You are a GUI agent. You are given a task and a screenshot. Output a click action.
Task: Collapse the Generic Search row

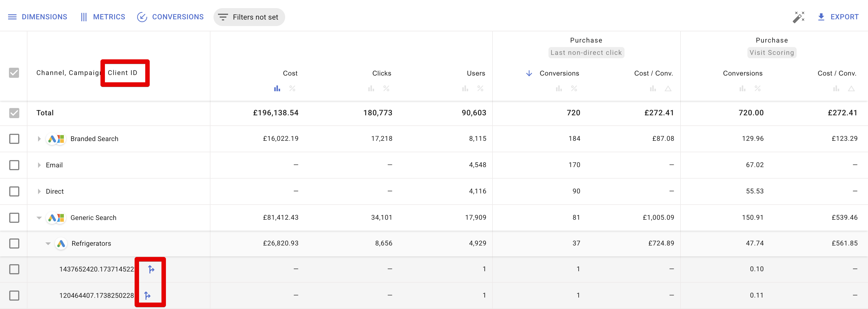[38, 217]
